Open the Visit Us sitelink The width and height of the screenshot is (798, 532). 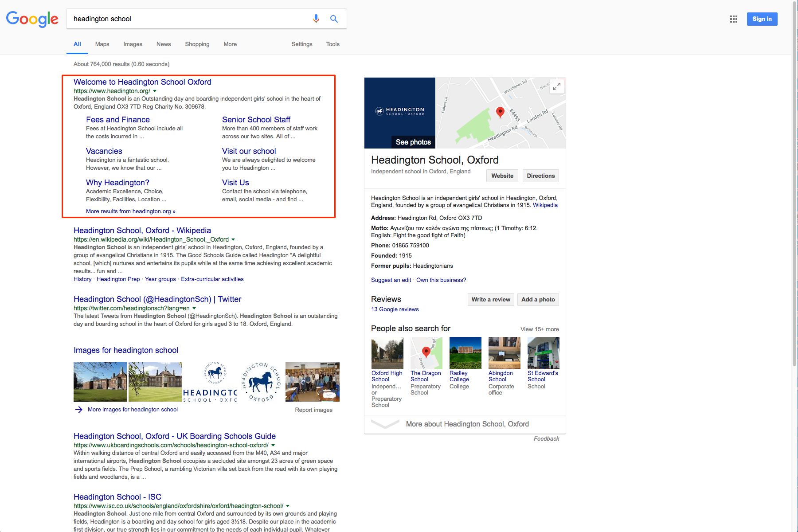click(235, 183)
